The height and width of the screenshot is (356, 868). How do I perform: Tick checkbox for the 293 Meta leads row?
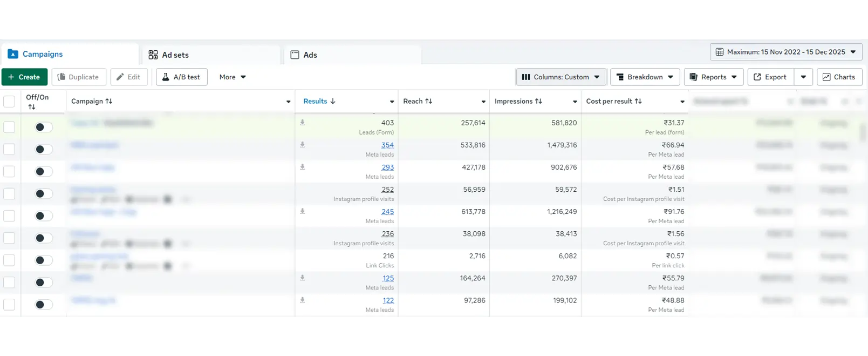tap(9, 172)
